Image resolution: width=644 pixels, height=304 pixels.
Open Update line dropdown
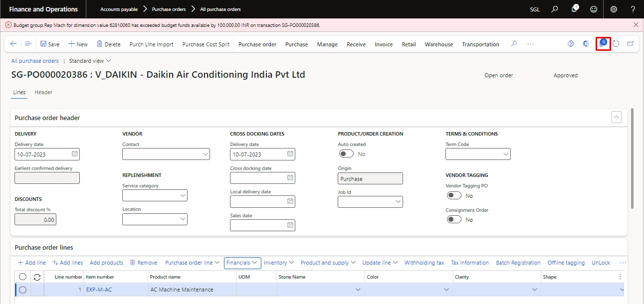pyautogui.click(x=380, y=263)
